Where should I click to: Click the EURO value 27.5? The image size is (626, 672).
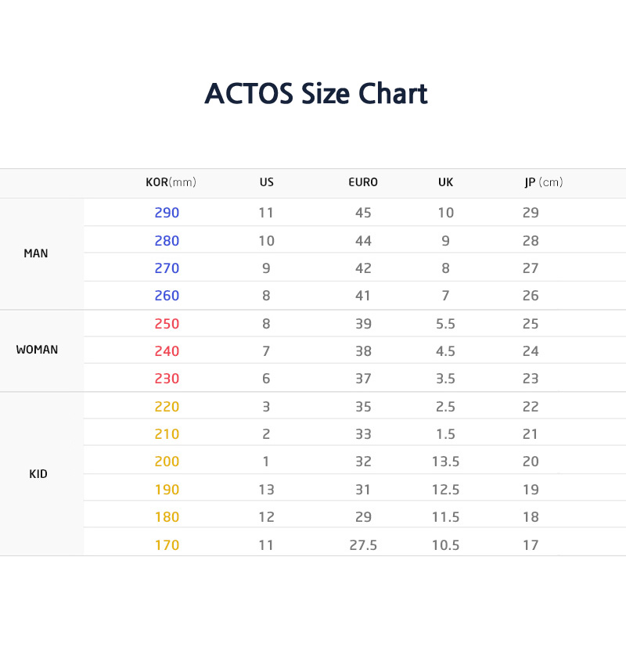point(363,545)
